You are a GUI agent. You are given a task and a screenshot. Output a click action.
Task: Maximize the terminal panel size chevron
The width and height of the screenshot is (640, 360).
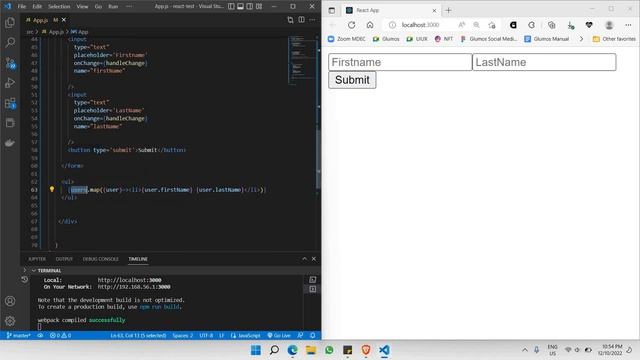pos(304,259)
